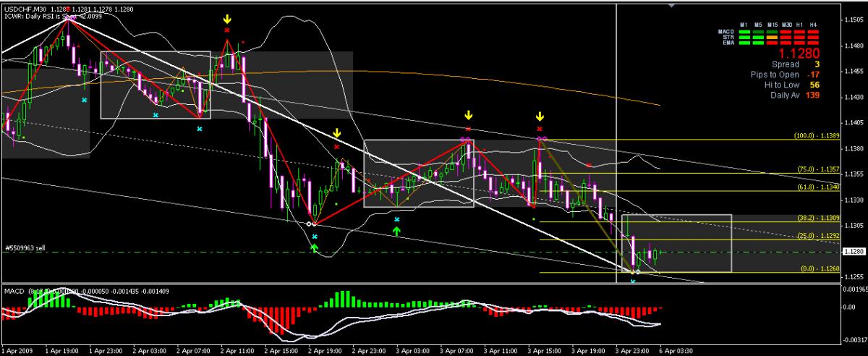Click the MACD M1 signal cell
This screenshot has width=868, height=356.
pos(743,31)
